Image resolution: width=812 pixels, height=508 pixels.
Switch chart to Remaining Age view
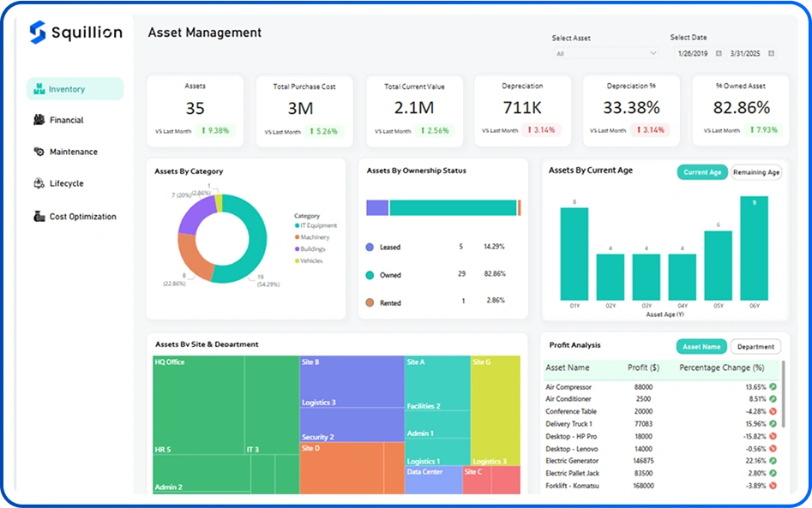755,172
